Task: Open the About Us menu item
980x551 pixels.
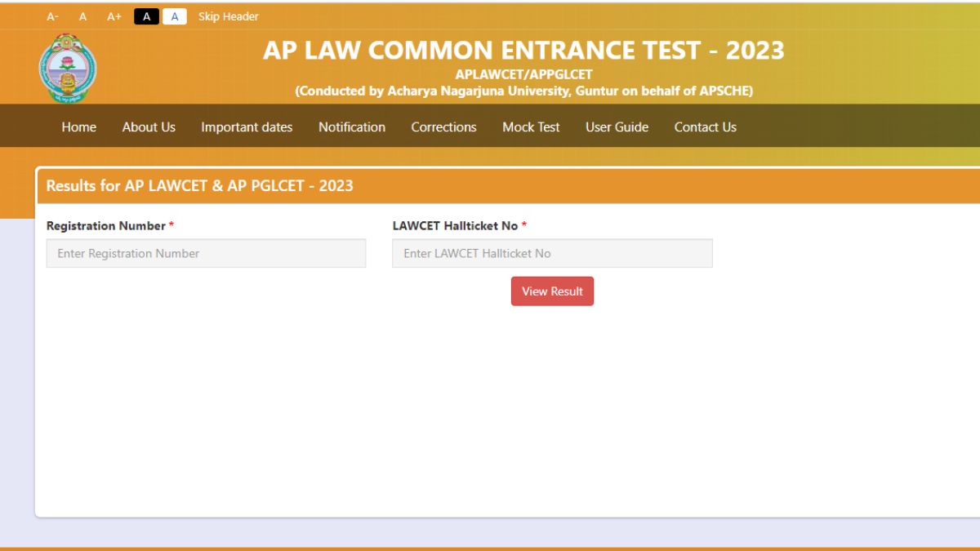Action: point(149,127)
